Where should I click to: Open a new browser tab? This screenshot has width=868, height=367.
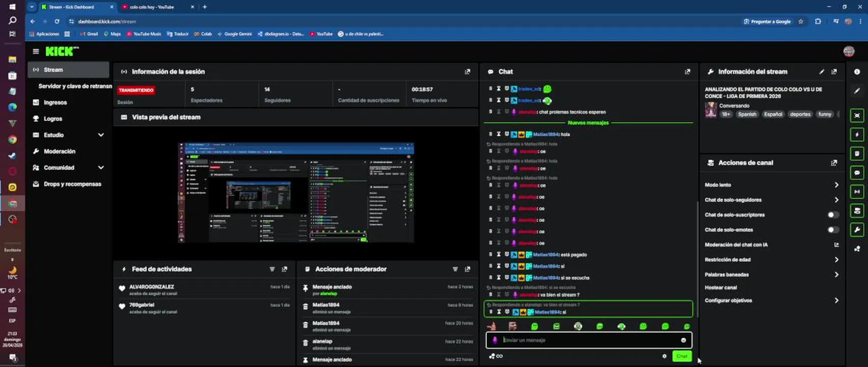(x=205, y=7)
